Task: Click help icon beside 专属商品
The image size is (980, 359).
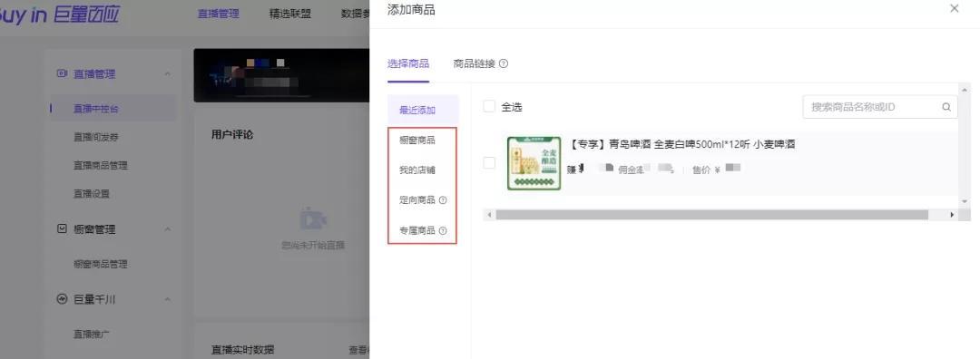Action: pos(443,230)
